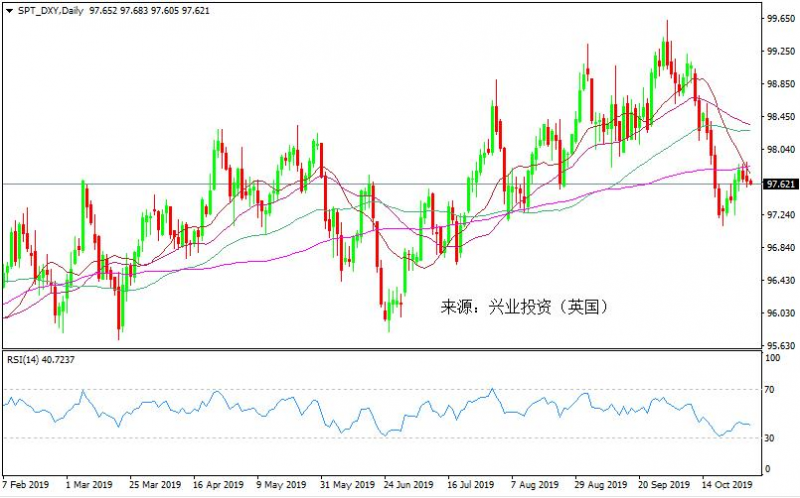Click the RSI 70 level label
Image resolution: width=800 pixels, height=498 pixels.
[x=770, y=389]
